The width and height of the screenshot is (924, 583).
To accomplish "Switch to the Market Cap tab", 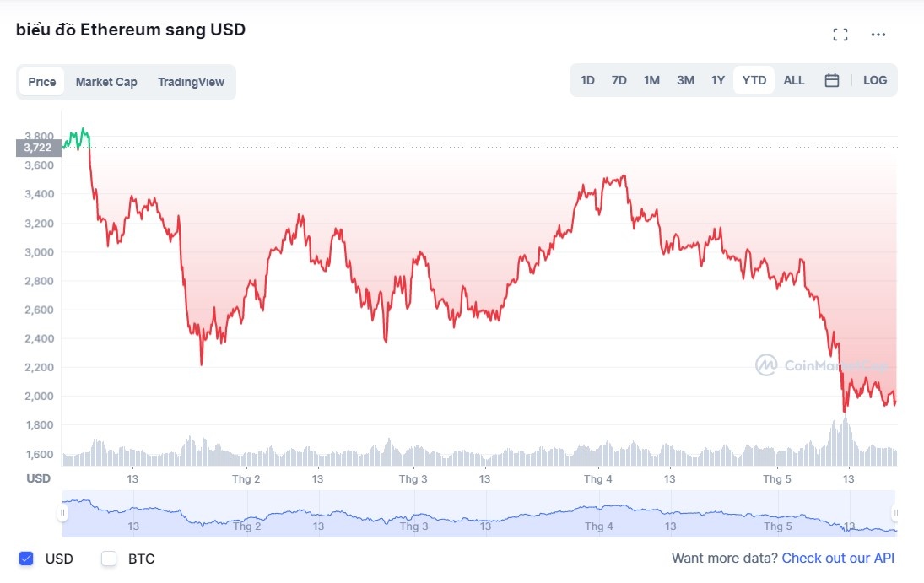I will (107, 82).
